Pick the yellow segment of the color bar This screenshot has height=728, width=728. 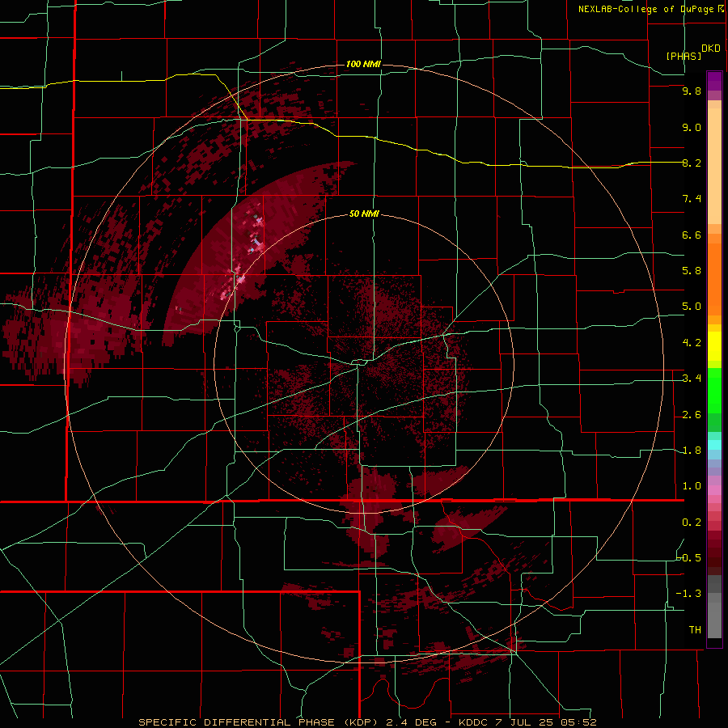(x=714, y=346)
